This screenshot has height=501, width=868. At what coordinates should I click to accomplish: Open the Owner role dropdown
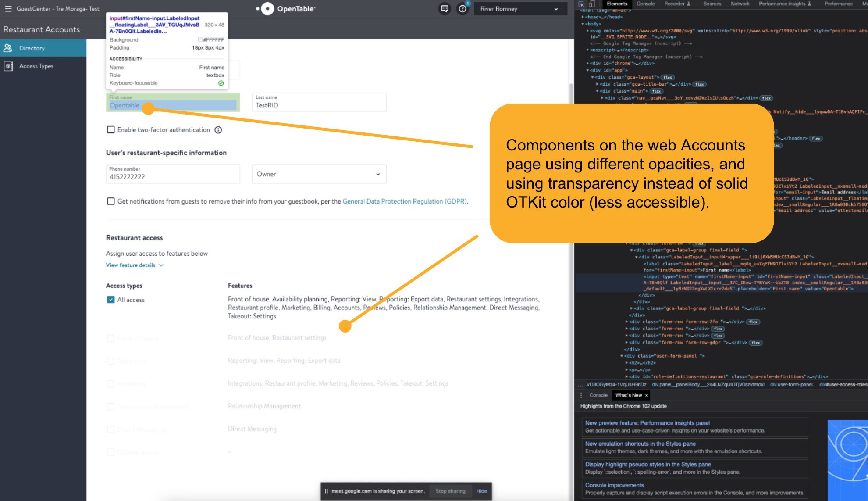[319, 174]
